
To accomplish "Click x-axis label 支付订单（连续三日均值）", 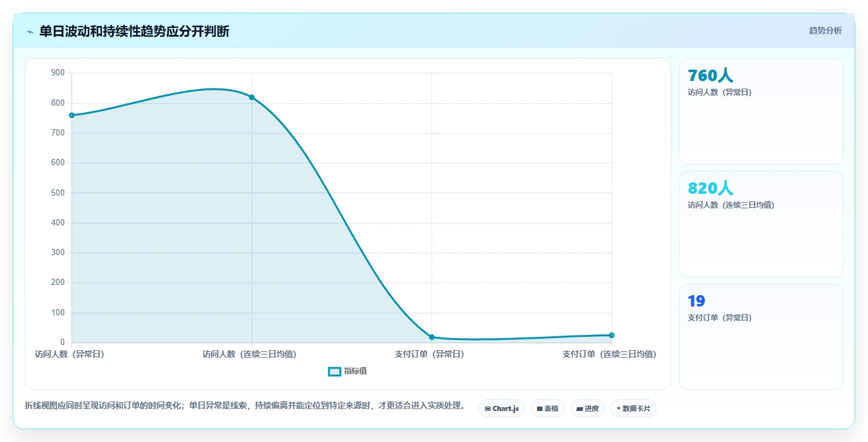I will click(x=609, y=354).
